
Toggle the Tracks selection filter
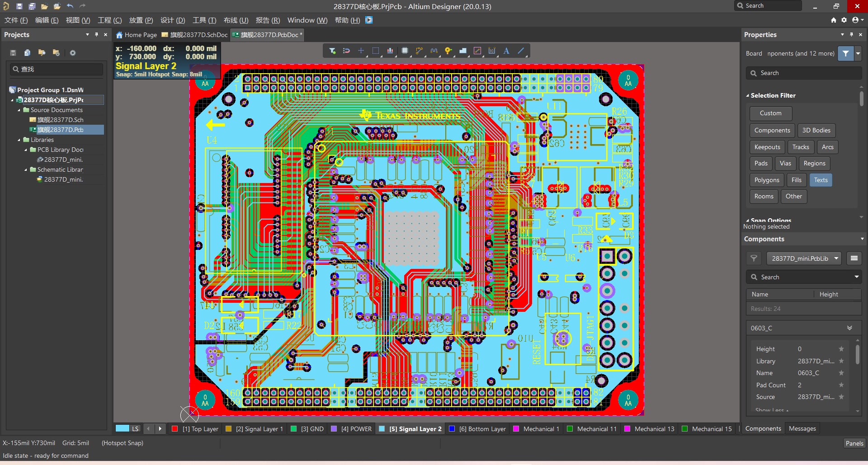(x=800, y=147)
